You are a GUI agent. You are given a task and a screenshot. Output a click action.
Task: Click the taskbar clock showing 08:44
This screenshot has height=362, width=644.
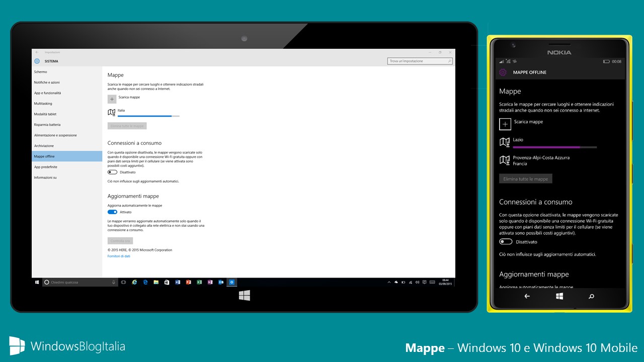(x=445, y=282)
